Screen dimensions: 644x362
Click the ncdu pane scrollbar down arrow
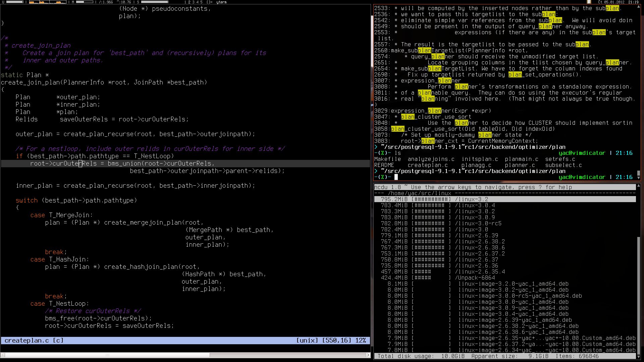pyautogui.click(x=639, y=357)
